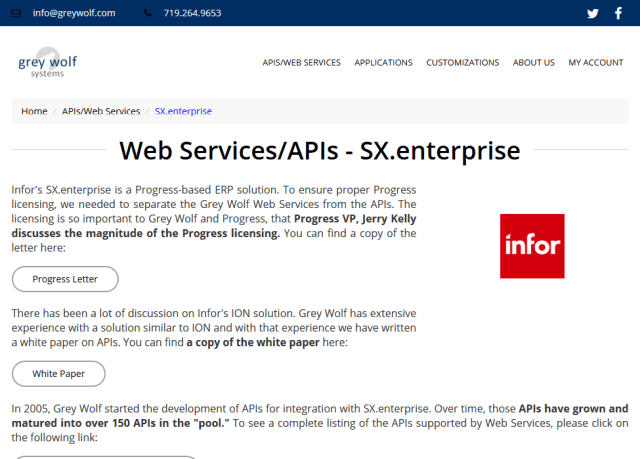This screenshot has height=459, width=640.
Task: Click the 719.264.9653 phone number
Action: tap(192, 13)
